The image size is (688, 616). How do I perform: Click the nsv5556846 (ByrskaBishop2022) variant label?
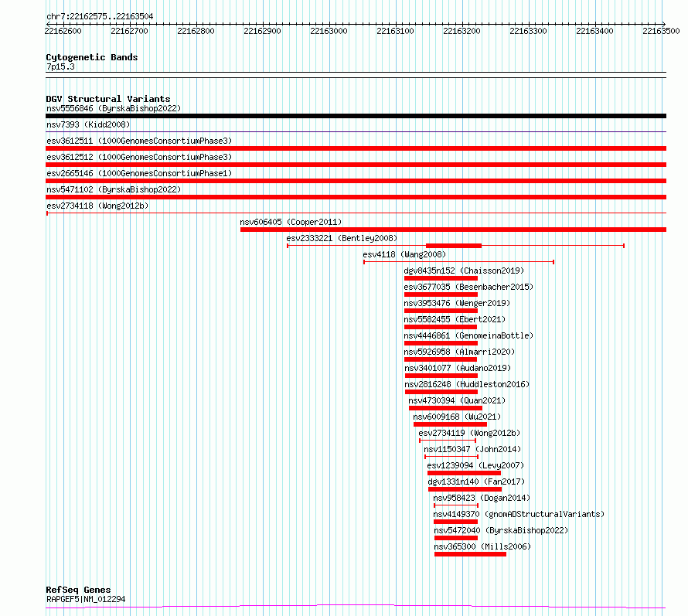pyautogui.click(x=114, y=108)
